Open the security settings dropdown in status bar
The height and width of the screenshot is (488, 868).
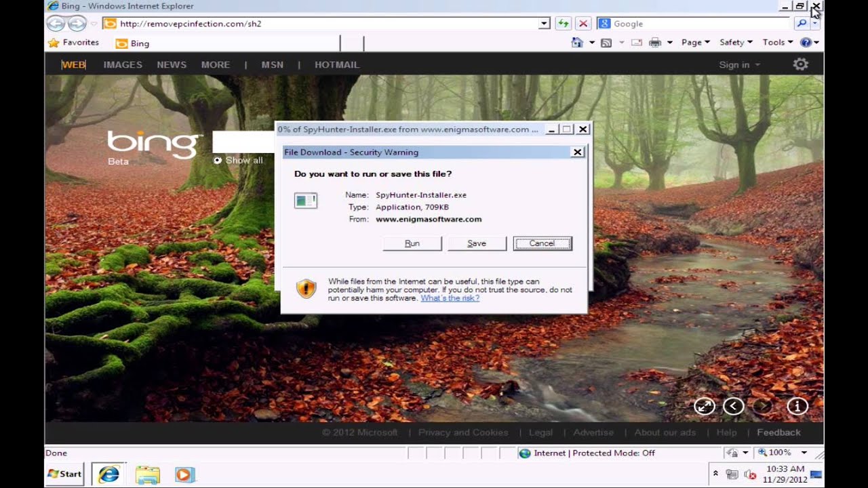[x=745, y=453]
